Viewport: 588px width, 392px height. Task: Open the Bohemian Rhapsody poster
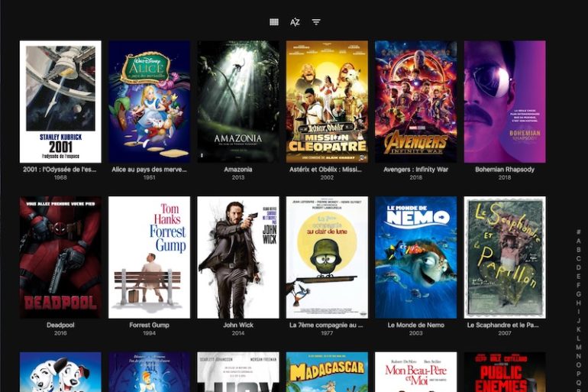(505, 101)
